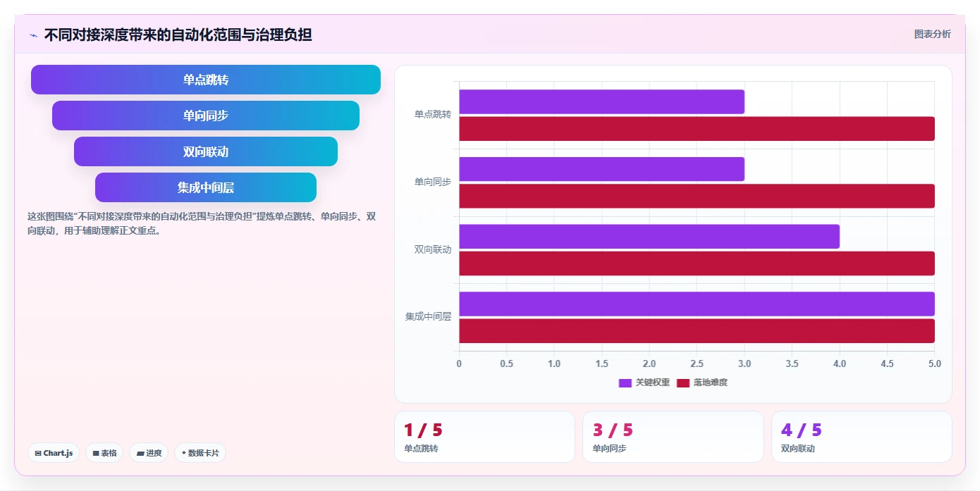Click the crimson 落地难度 legend swatch
Viewport: 980px width, 491px height.
point(683,383)
